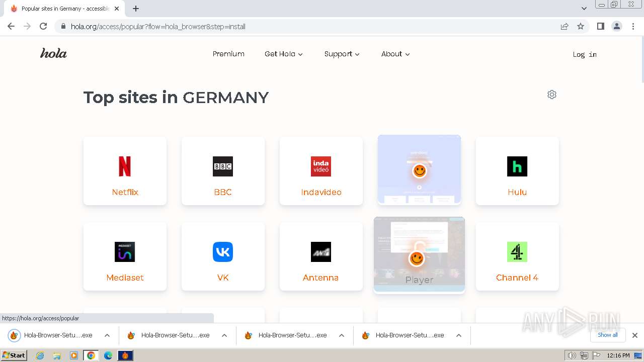644x362 pixels.
Task: Close the Popular sites in Germany tab
Action: pyautogui.click(x=117, y=9)
